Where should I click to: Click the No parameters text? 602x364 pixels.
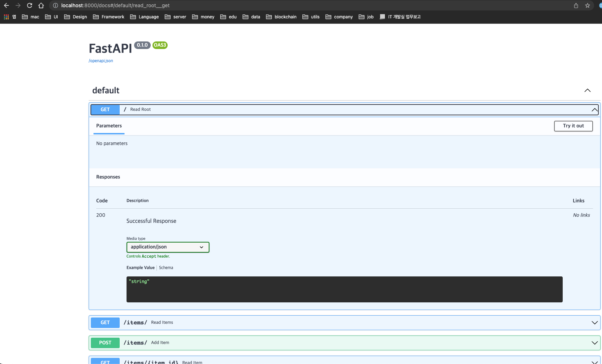pyautogui.click(x=112, y=143)
